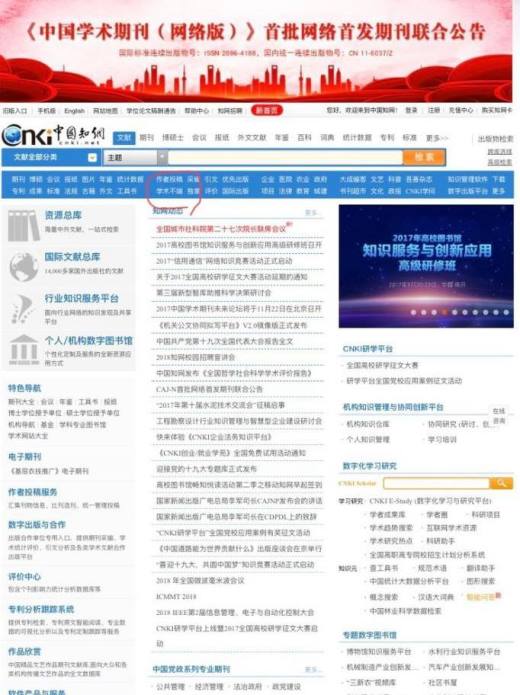
Task: Switch to the 外文文献 tab
Action: pos(252,138)
